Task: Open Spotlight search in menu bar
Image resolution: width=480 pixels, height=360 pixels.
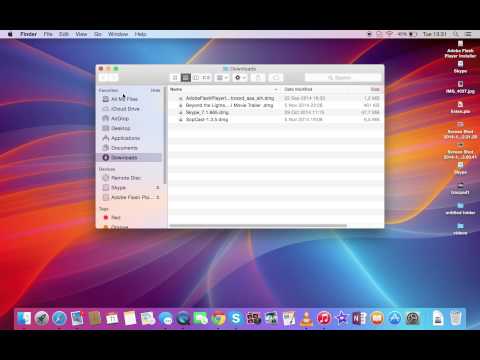Action: coord(455,34)
